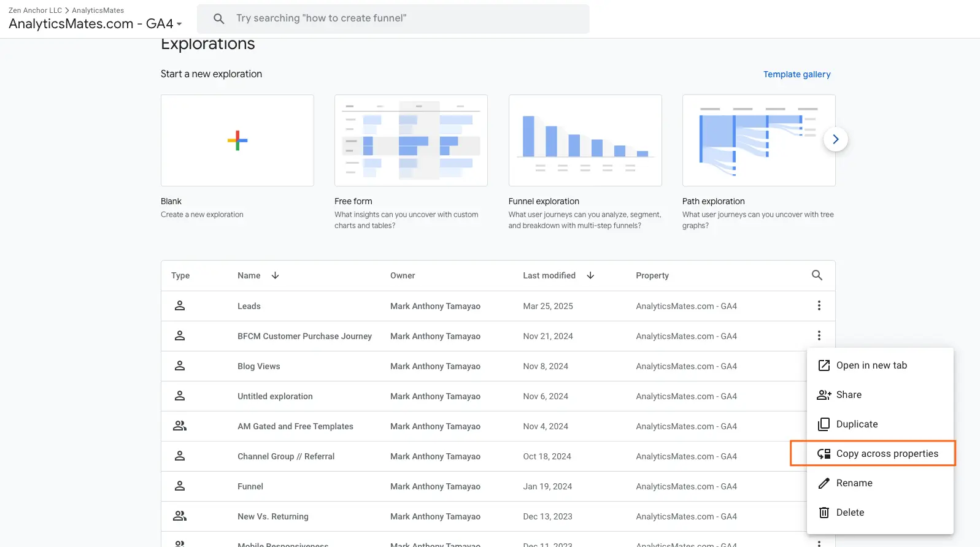This screenshot has width=980, height=547.
Task: Choose Delete from the context menu
Action: click(880, 513)
